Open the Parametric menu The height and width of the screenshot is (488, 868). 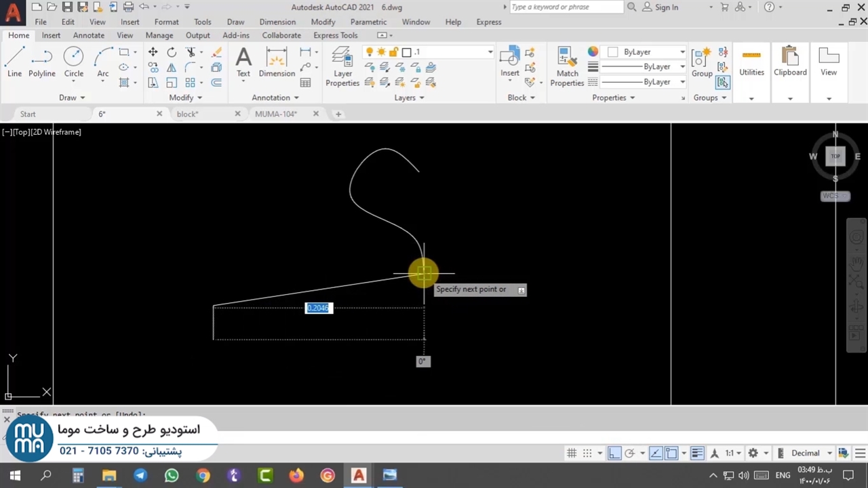pyautogui.click(x=368, y=22)
